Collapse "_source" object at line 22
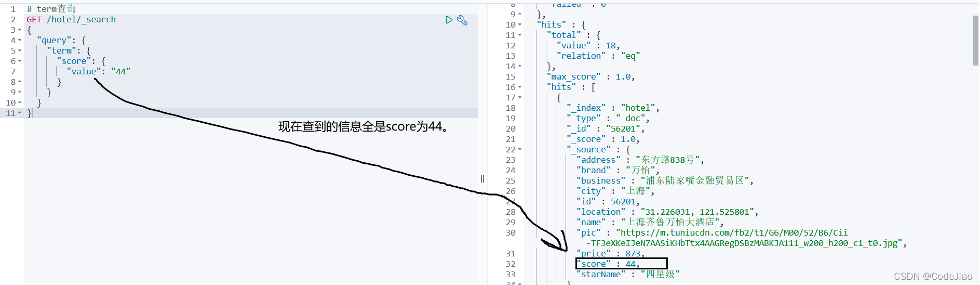This screenshot has width=980, height=285. (x=520, y=149)
